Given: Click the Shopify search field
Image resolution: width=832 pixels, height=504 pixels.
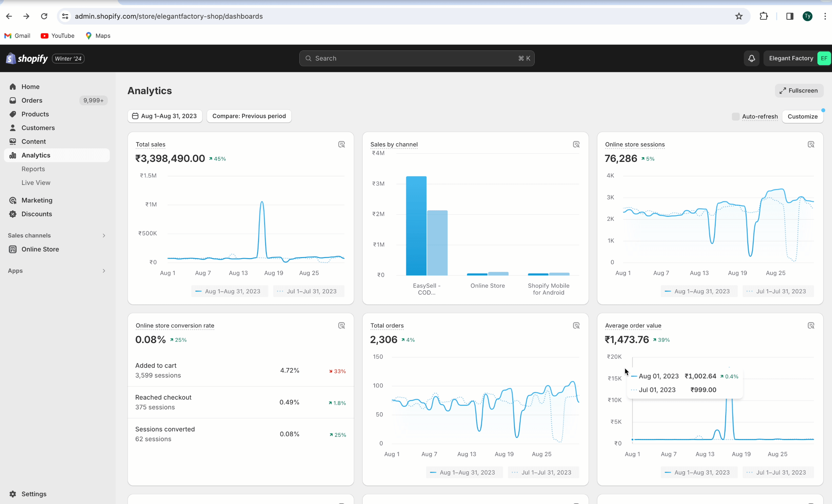Looking at the screenshot, I should coord(417,58).
